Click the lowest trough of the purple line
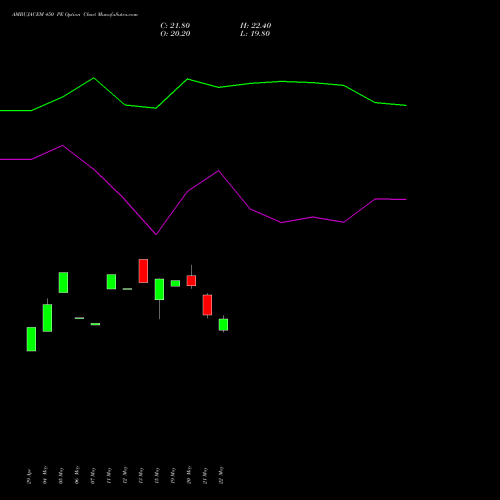Viewport: 500px width, 500px height. click(156, 234)
